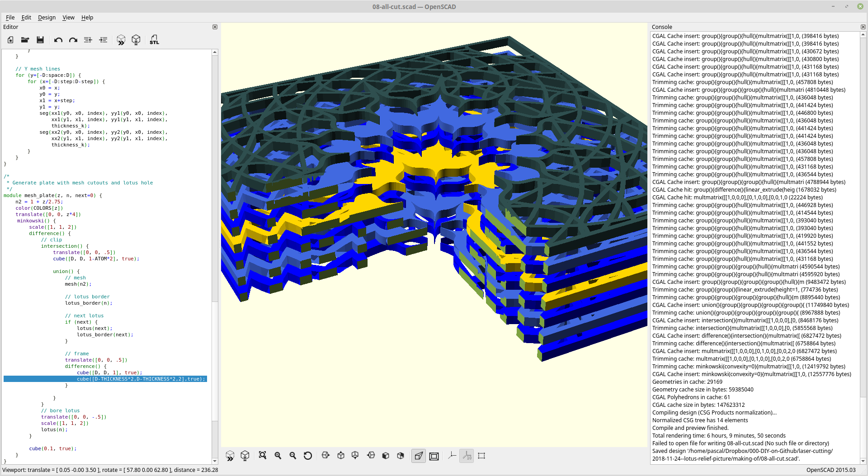Click the editor scrollbar up arrow

pos(215,52)
